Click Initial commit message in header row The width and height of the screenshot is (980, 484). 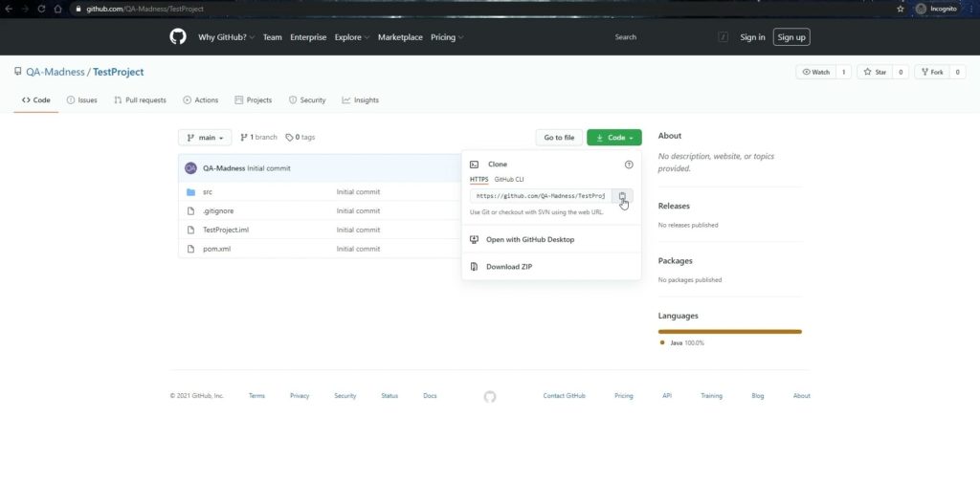coord(269,168)
